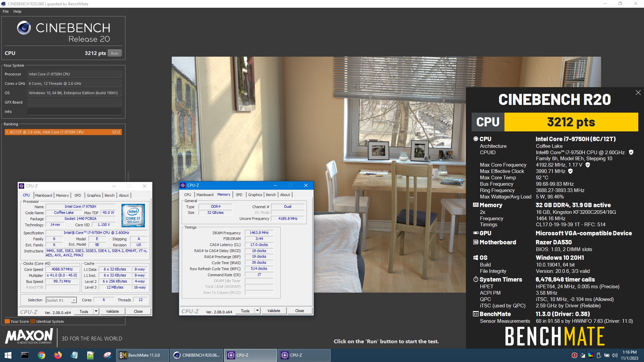Open Bench tab in right CPU-Z window

[271, 195]
